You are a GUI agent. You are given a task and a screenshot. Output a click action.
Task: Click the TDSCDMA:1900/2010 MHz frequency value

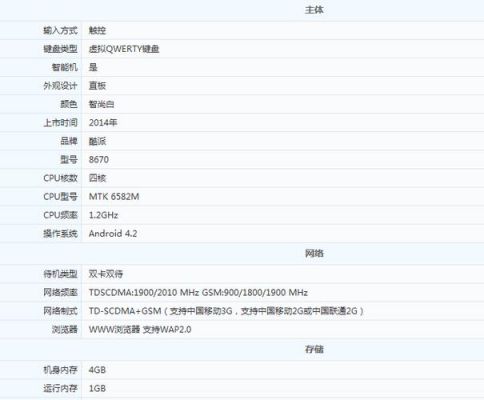point(198,293)
